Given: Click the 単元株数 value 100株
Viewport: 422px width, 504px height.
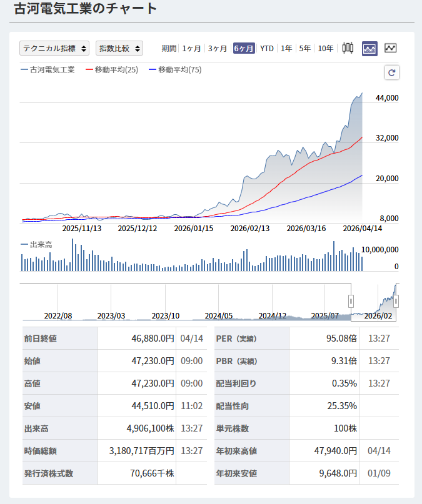Looking at the screenshot, I should [x=346, y=428].
